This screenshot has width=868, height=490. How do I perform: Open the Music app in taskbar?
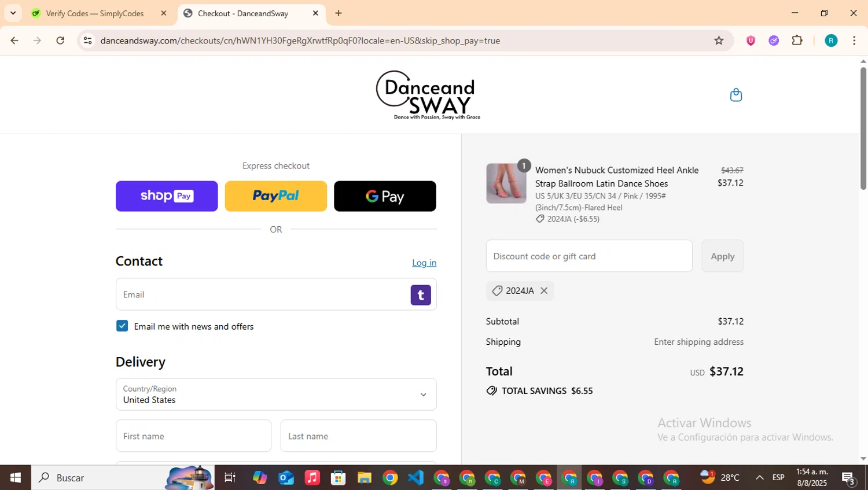coord(312,478)
